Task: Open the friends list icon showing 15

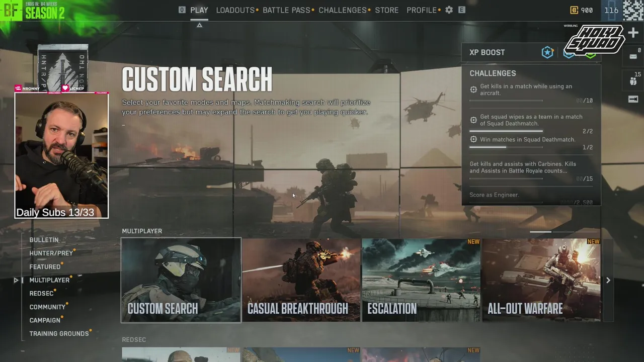Action: [x=633, y=80]
